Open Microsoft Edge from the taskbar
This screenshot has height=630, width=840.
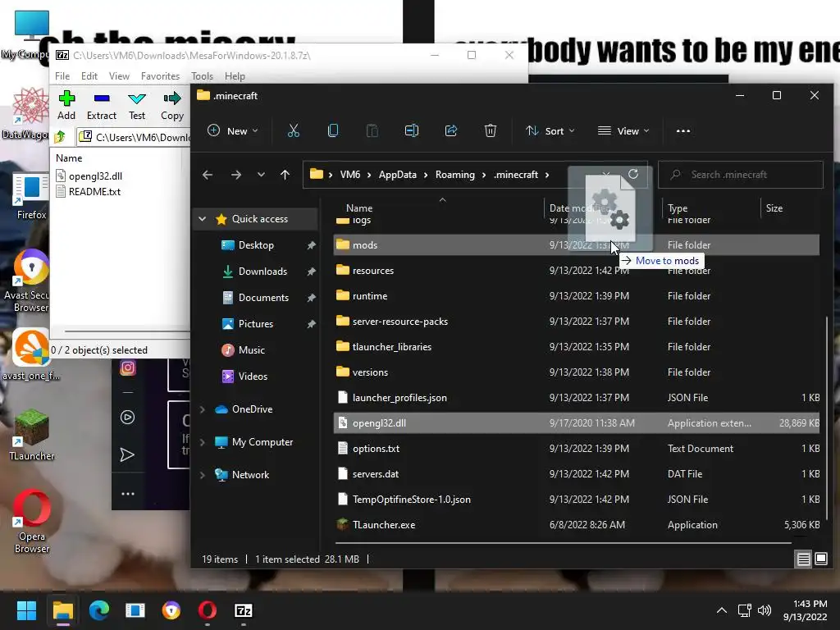pos(99,610)
